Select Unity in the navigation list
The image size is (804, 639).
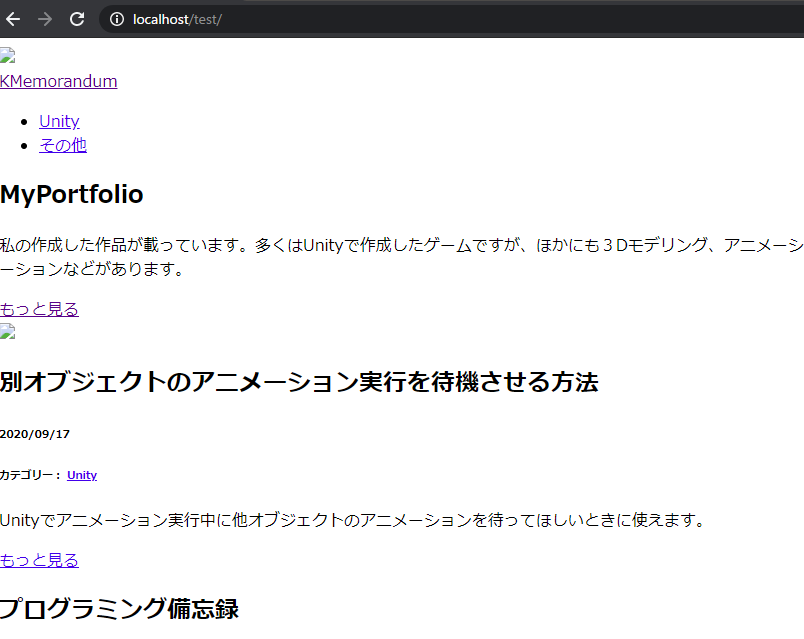pos(59,121)
